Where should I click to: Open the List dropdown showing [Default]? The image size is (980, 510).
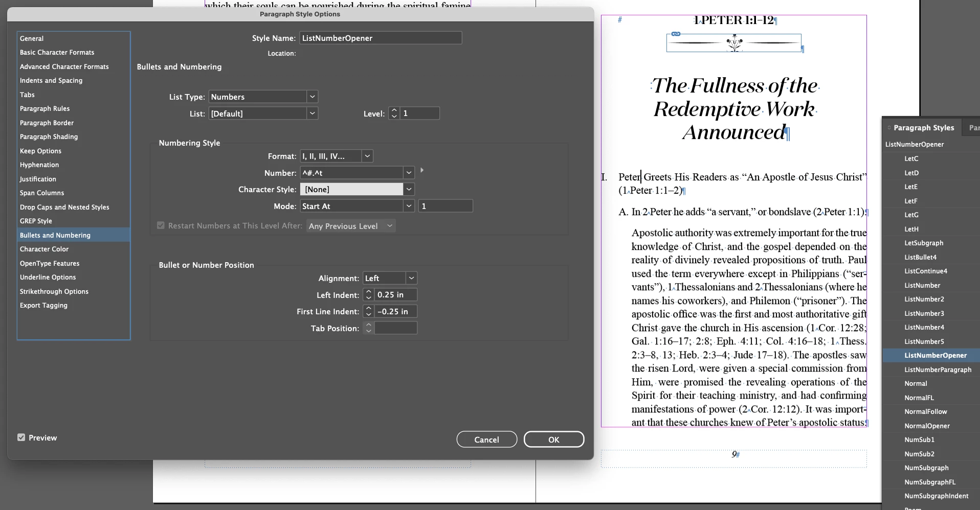click(x=313, y=113)
